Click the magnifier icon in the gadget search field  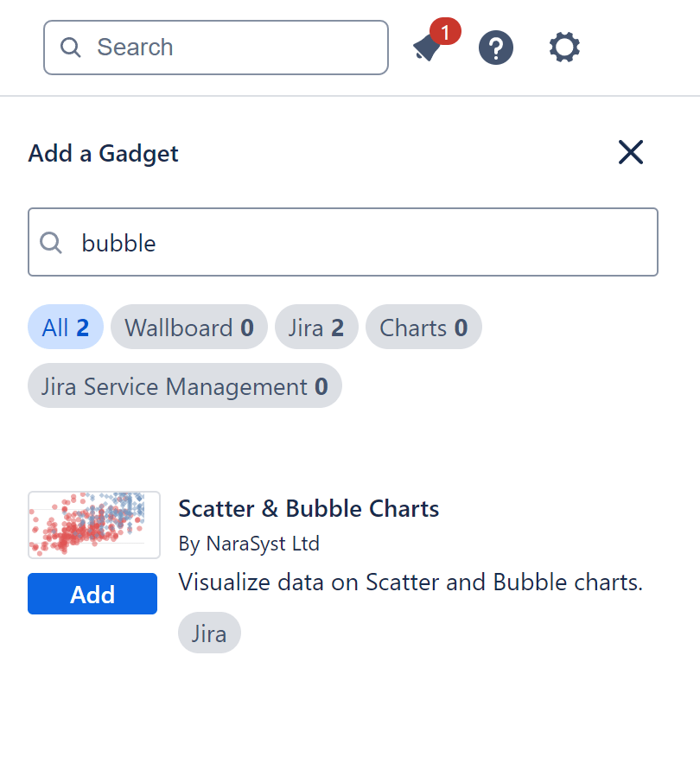[50, 243]
